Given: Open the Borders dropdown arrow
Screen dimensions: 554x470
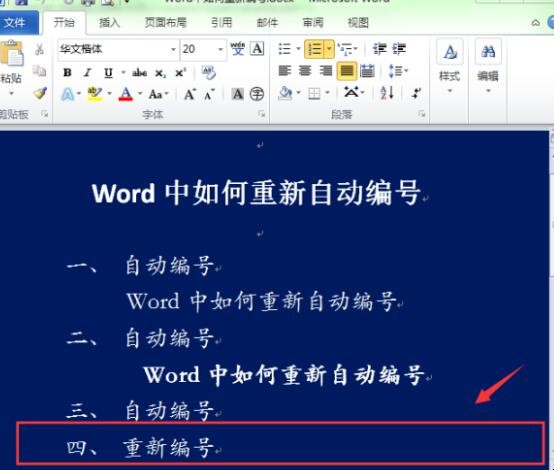Looking at the screenshot, I should point(328,93).
